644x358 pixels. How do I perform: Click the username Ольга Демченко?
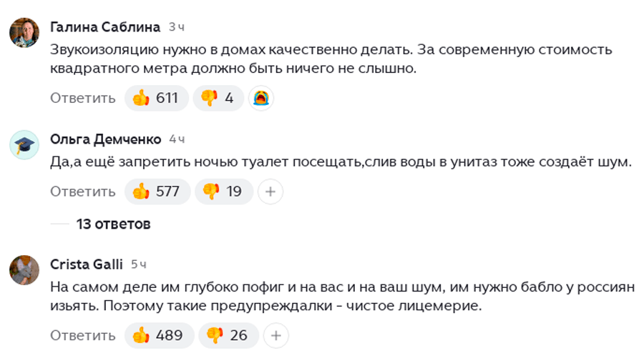pyautogui.click(x=106, y=139)
